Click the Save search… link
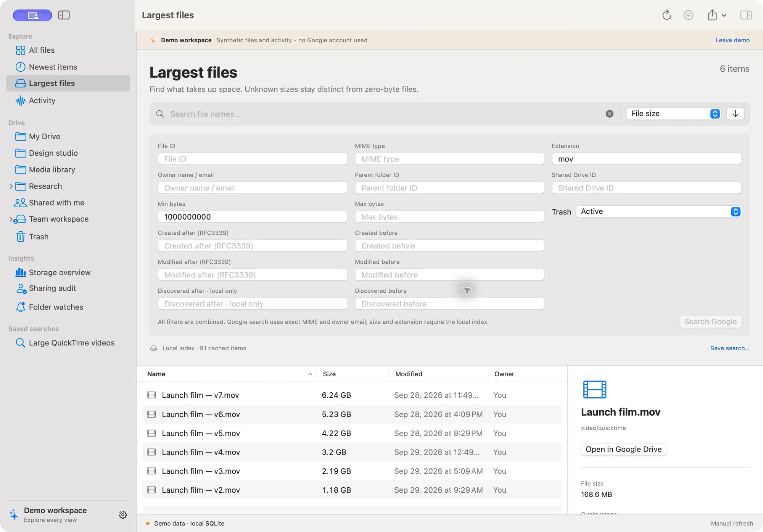Image resolution: width=763 pixels, height=532 pixels. pyautogui.click(x=730, y=348)
